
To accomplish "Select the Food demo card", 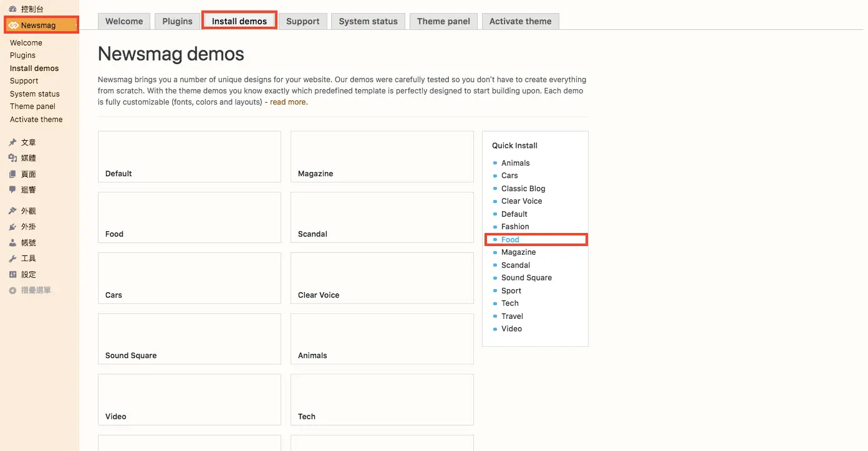I will pos(190,217).
